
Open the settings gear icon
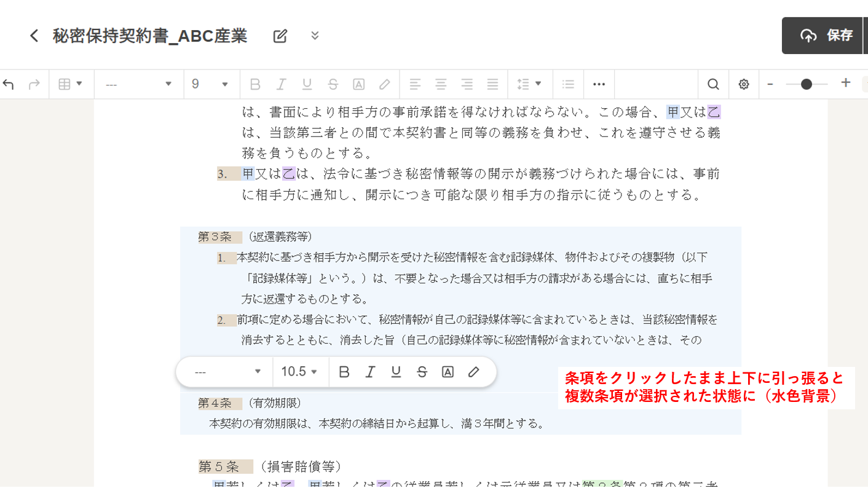(x=744, y=84)
